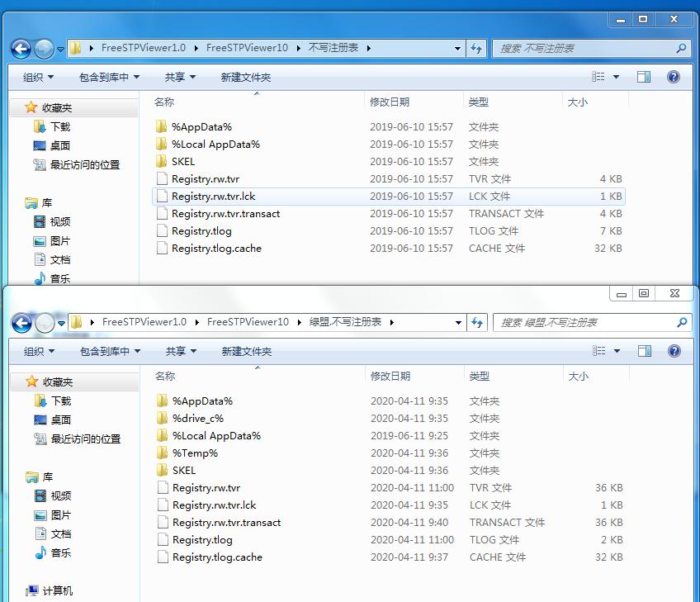Change view layout in top window
700x602 pixels.
[x=598, y=77]
